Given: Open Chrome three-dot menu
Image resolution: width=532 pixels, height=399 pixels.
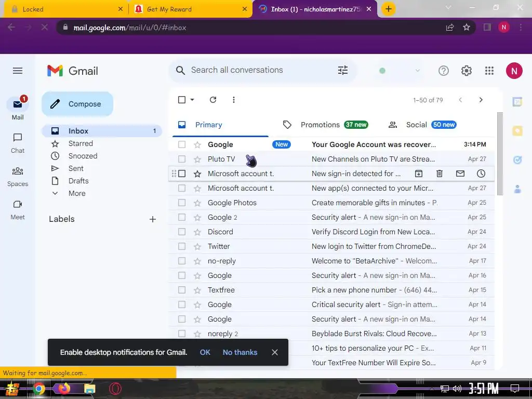Looking at the screenshot, I should pos(521,28).
